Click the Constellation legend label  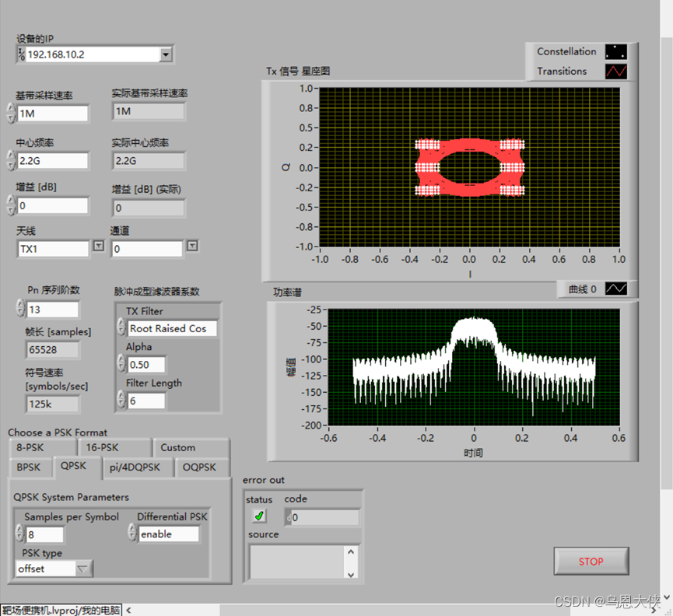pos(566,51)
